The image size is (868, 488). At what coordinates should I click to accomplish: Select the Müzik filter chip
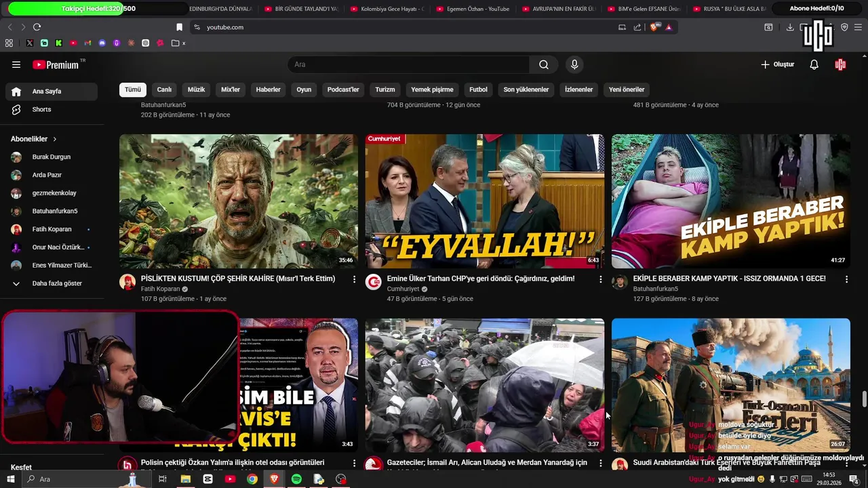196,89
